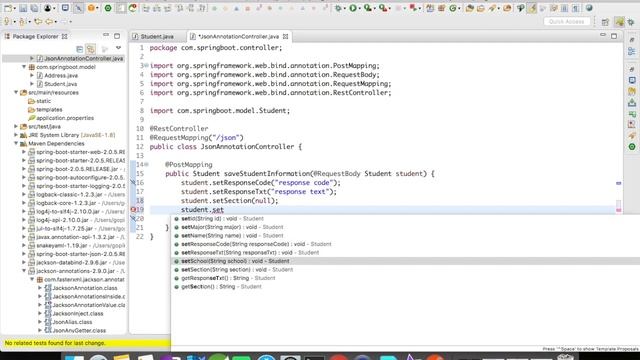The image size is (640, 360).
Task: Choose setSection(String section) proposal
Action: pos(405,270)
